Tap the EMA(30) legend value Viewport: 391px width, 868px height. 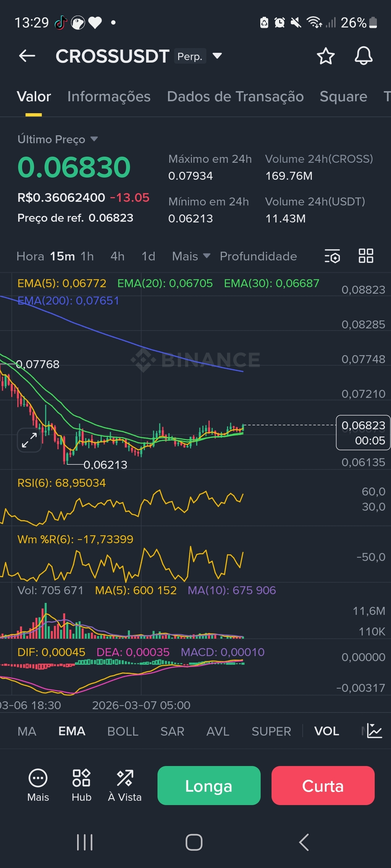[x=272, y=283]
